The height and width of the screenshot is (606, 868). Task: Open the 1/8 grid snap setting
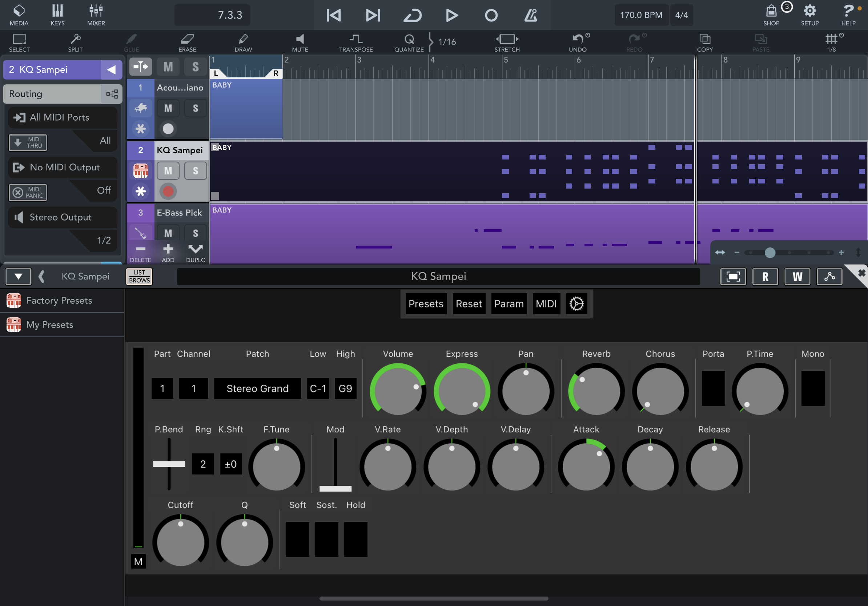point(832,43)
